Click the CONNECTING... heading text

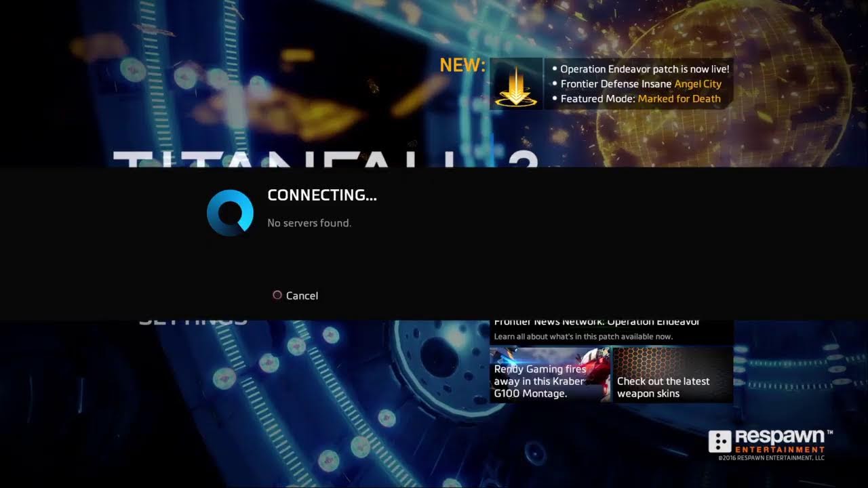click(322, 195)
